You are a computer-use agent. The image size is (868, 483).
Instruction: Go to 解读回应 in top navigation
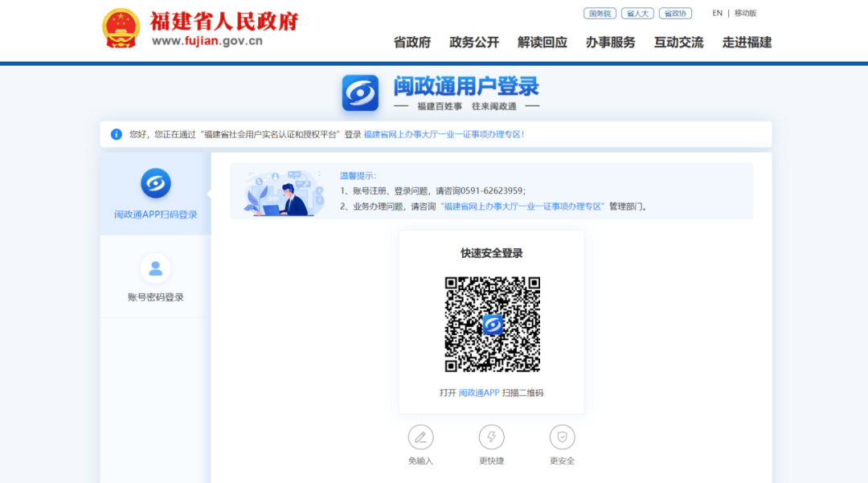coord(542,43)
